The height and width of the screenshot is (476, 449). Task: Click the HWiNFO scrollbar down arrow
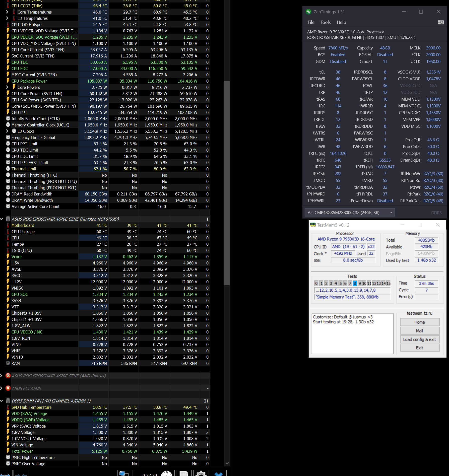click(227, 463)
